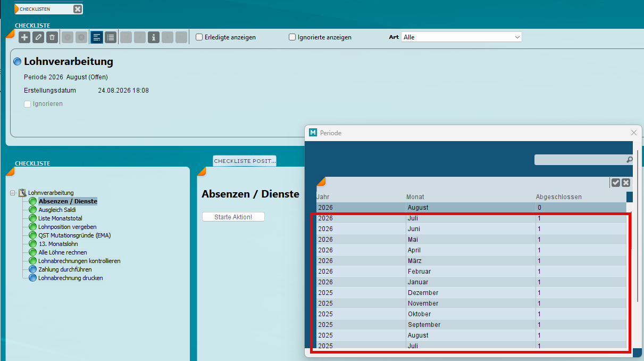Select the 2026 April period row
644x361 pixels.
click(x=471, y=250)
